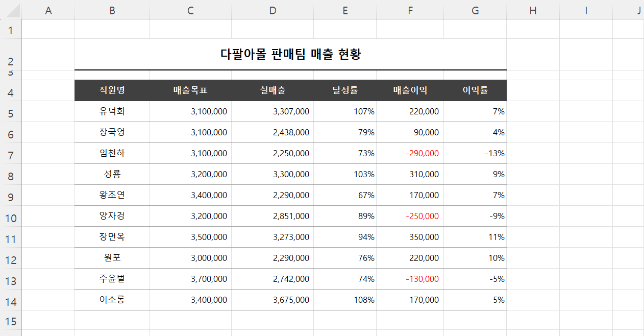Select the employee name 양자경
Screen dimensions: 644x336
(x=112, y=216)
